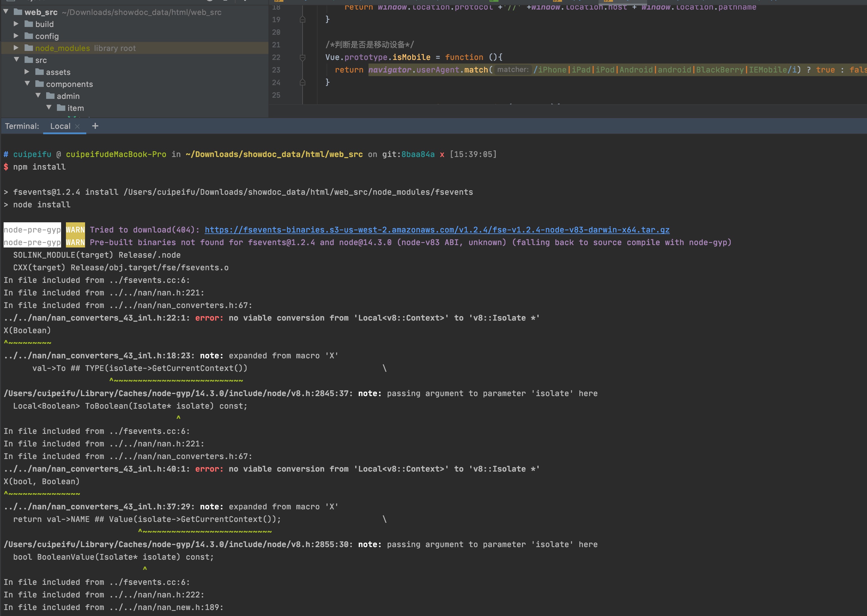The height and width of the screenshot is (616, 867).
Task: Click the git hash 8baa84a
Action: (x=418, y=154)
